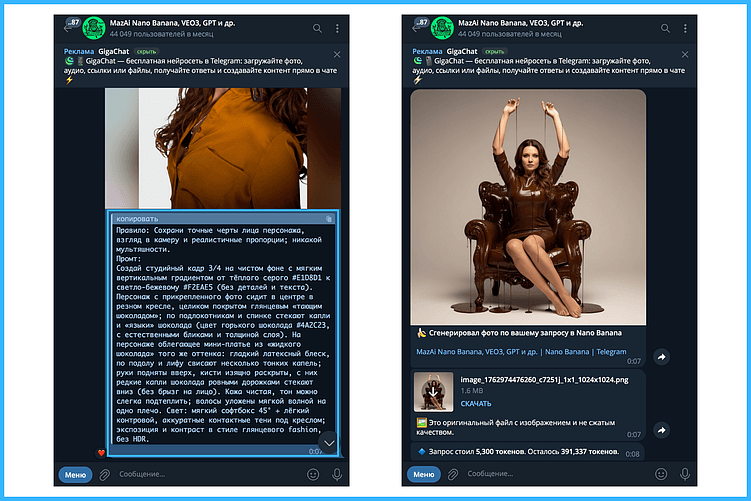Close the GigaChat ad in the right chat
The width and height of the screenshot is (751, 501).
(x=685, y=55)
